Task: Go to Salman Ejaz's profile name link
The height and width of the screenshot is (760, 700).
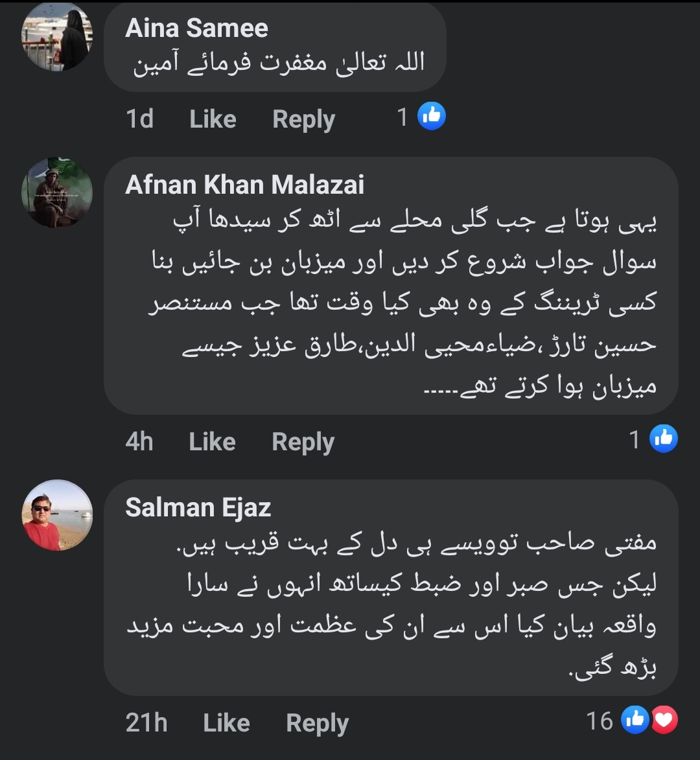Action: (198, 507)
